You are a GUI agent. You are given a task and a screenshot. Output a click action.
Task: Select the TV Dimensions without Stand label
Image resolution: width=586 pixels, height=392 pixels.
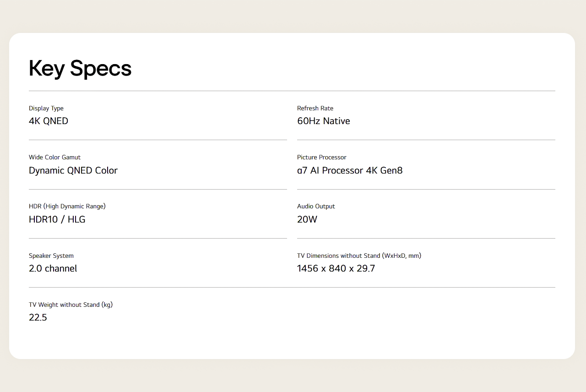click(x=359, y=256)
